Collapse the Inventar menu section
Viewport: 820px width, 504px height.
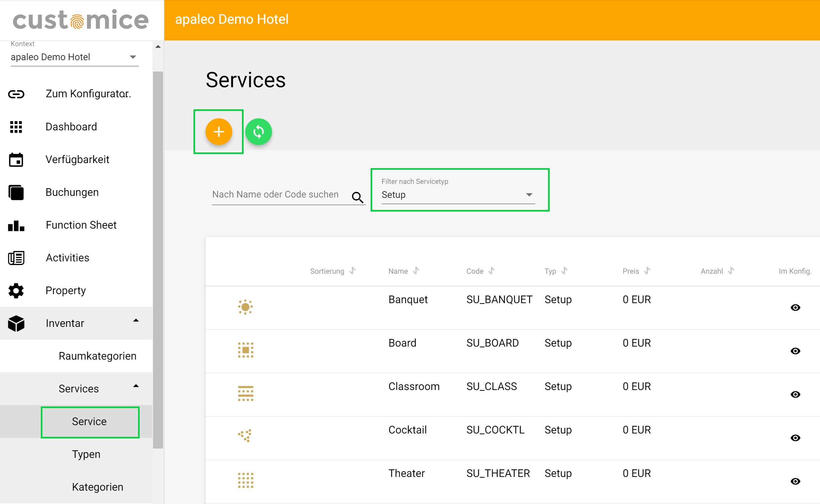136,321
